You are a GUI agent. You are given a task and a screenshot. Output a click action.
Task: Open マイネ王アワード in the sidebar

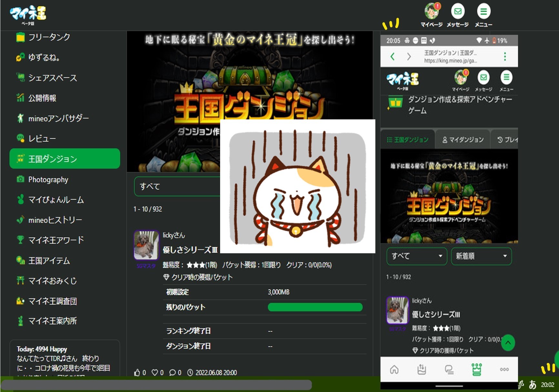[x=65, y=240]
